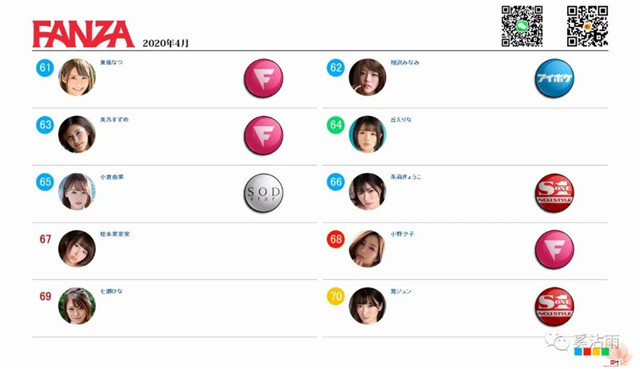Click the name link beside rank 67
The image size is (640, 369).
pos(115,234)
